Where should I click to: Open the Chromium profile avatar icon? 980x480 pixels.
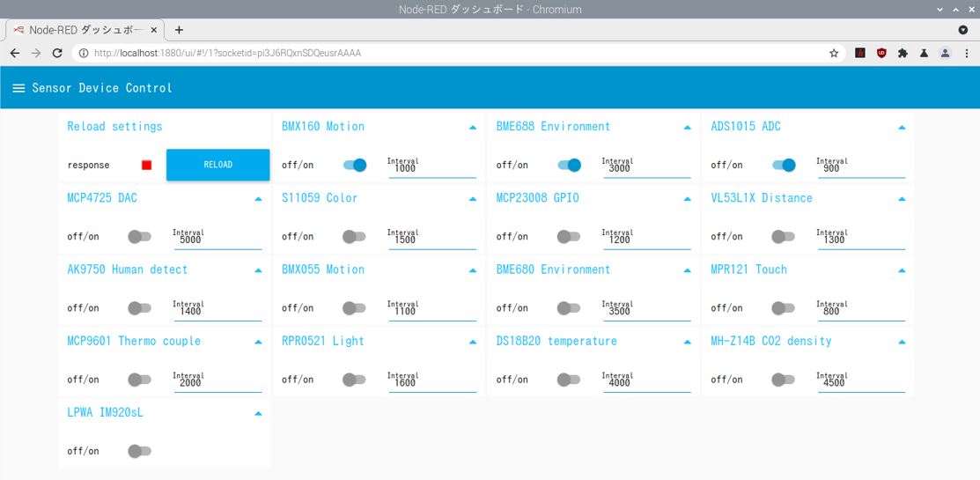(x=945, y=53)
